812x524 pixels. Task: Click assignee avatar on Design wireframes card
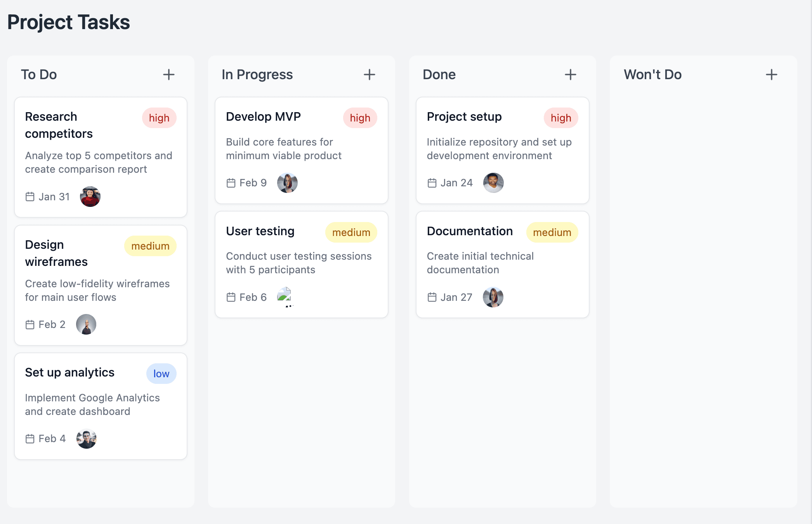pyautogui.click(x=86, y=324)
